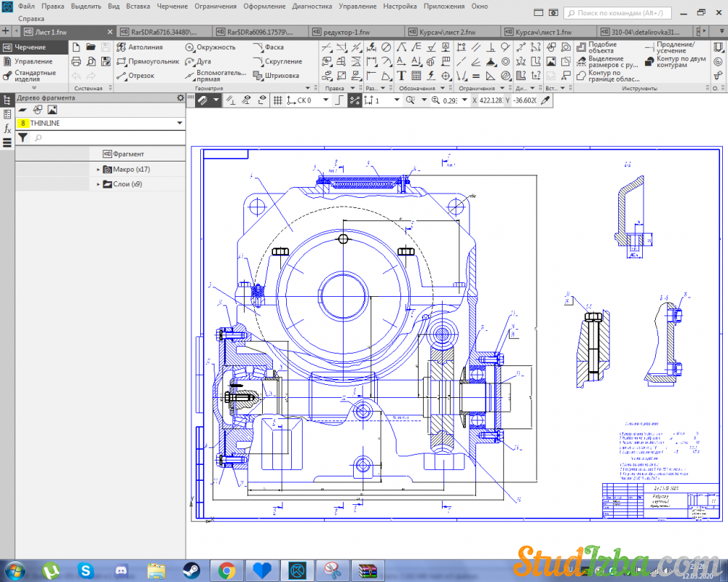The height and width of the screenshot is (582, 728).
Task: Click the print icon in Системная panel
Action: point(76,62)
